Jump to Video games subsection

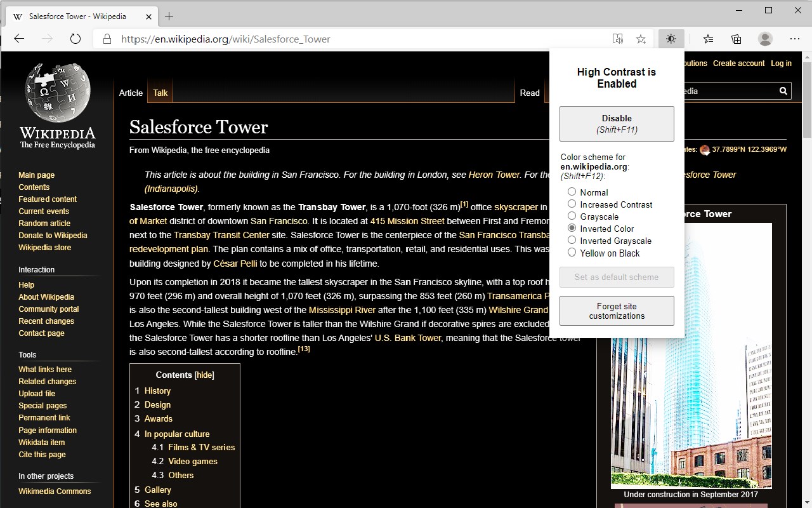click(193, 462)
